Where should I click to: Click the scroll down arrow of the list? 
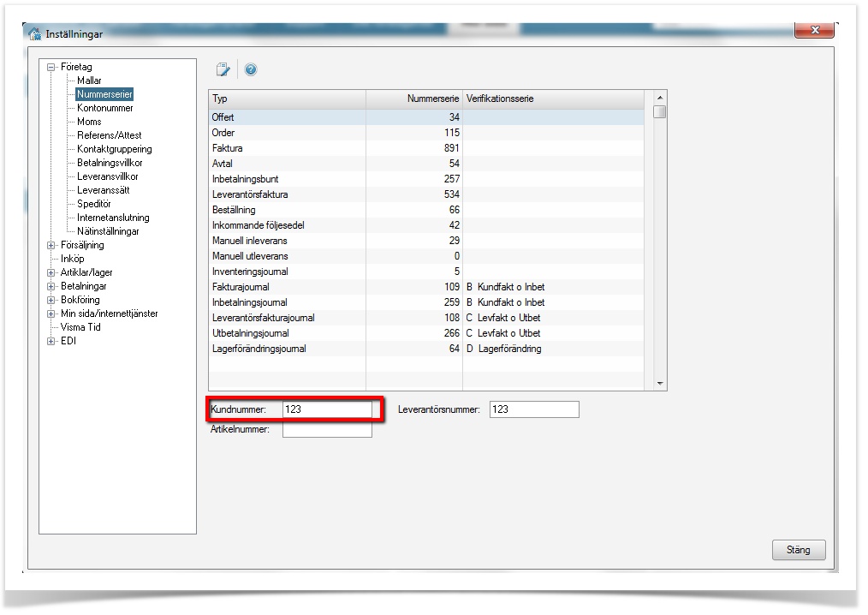[x=659, y=384]
